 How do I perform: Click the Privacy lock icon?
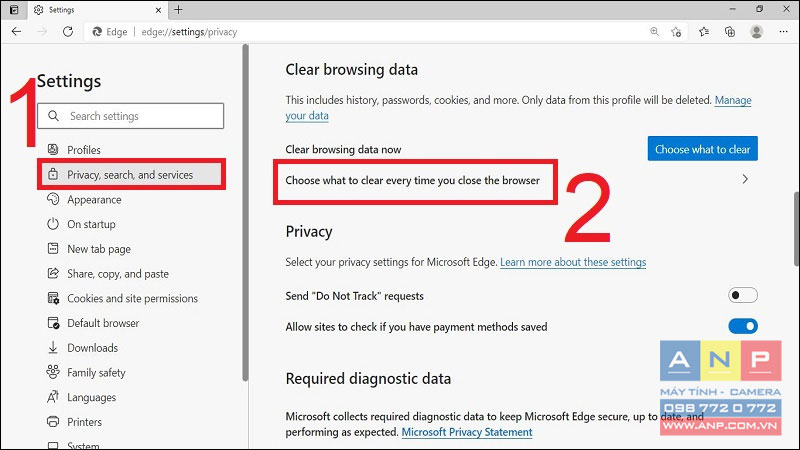(x=53, y=174)
